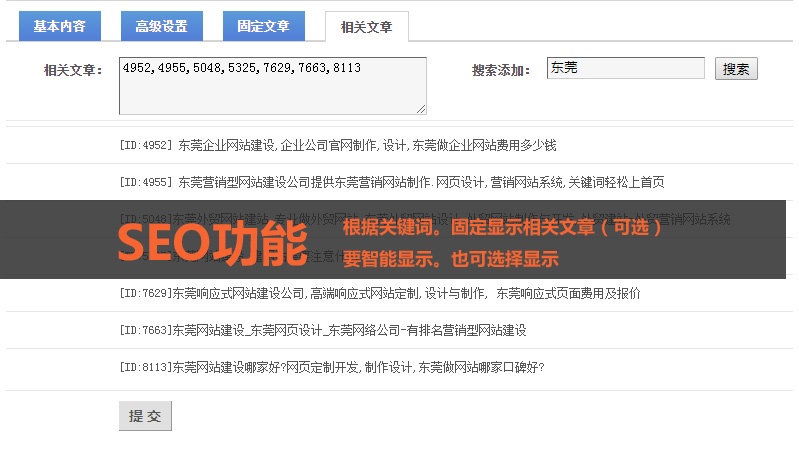This screenshot has width=799, height=469.
Task: Click the 相关文章: field label
Action: (x=73, y=70)
